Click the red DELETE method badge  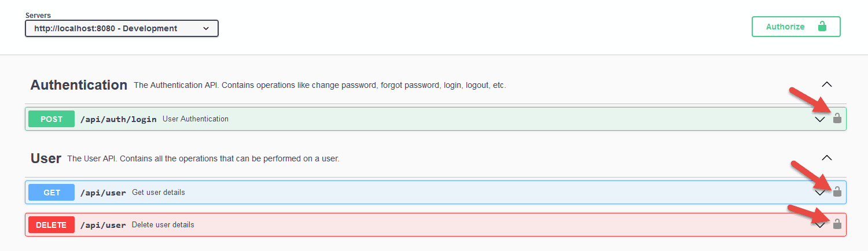pyautogui.click(x=52, y=225)
